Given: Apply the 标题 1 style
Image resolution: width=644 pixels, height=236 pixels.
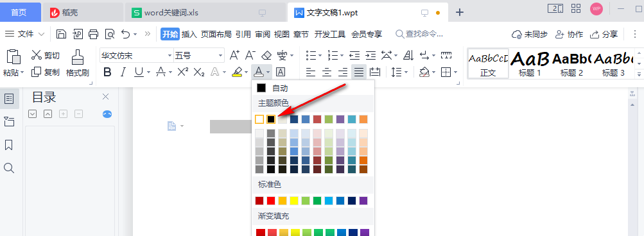Looking at the screenshot, I should 530,63.
